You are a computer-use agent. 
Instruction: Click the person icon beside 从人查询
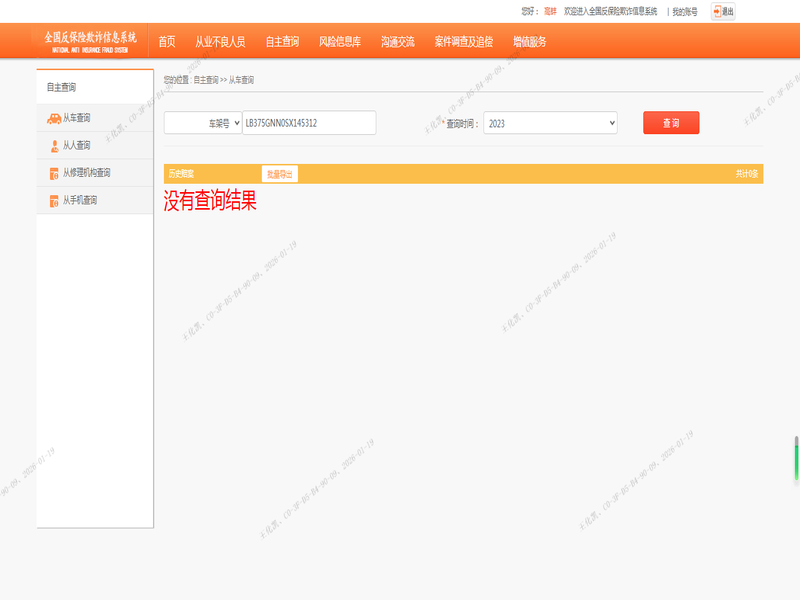point(54,146)
